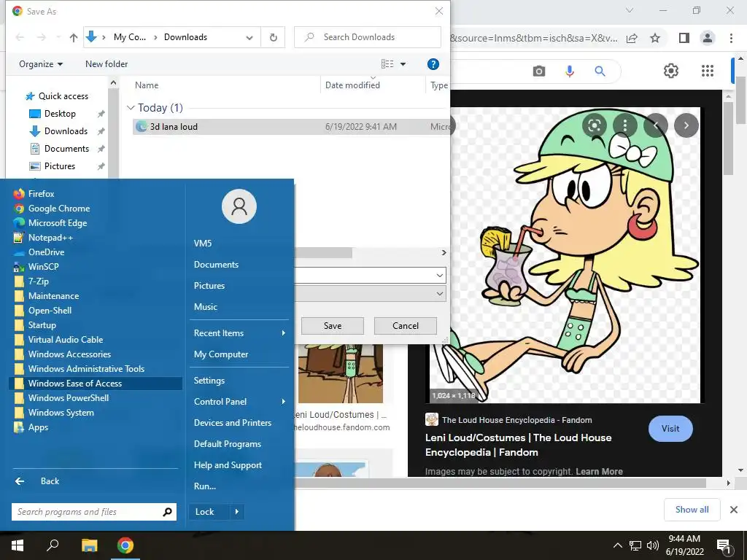Launch Firefox from the start menu
Viewport: 747px width, 560px height.
pos(41,194)
